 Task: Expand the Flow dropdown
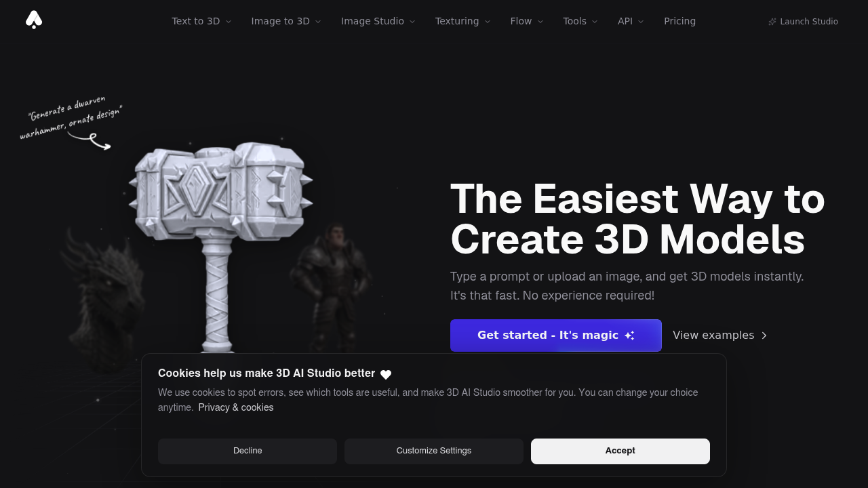tap(527, 21)
